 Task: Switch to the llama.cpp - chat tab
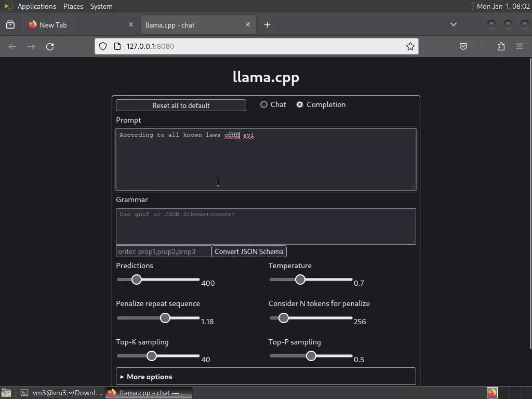pyautogui.click(x=198, y=25)
